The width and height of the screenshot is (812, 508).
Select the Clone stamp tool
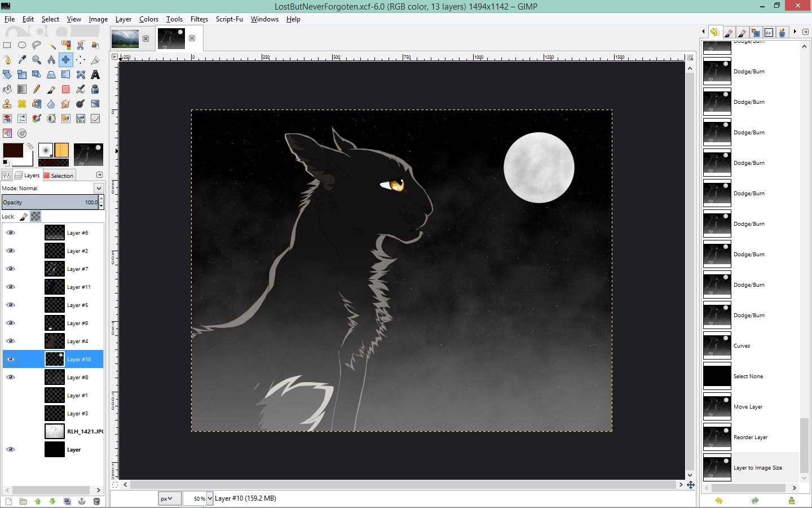(7, 104)
